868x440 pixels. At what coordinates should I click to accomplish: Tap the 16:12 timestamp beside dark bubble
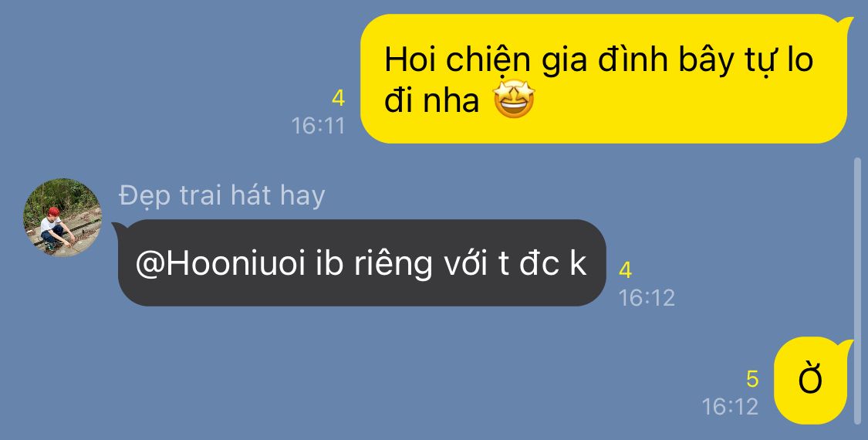point(647,298)
